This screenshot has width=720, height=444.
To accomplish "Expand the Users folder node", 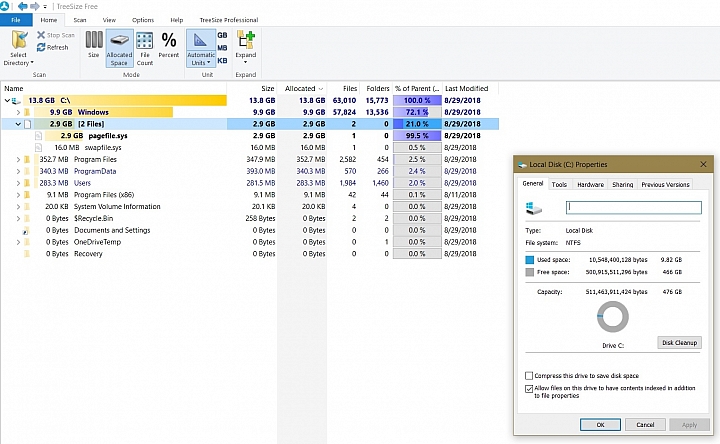I will [18, 183].
